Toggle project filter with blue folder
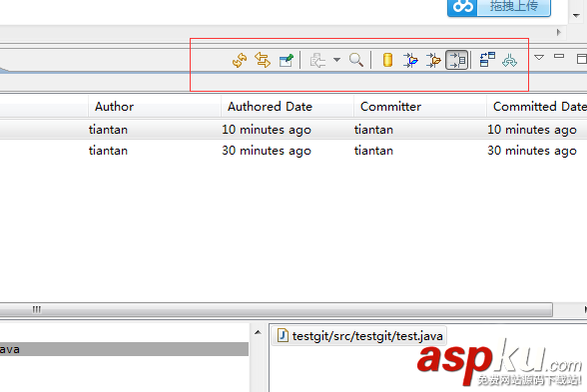The height and width of the screenshot is (392, 587). tap(410, 60)
